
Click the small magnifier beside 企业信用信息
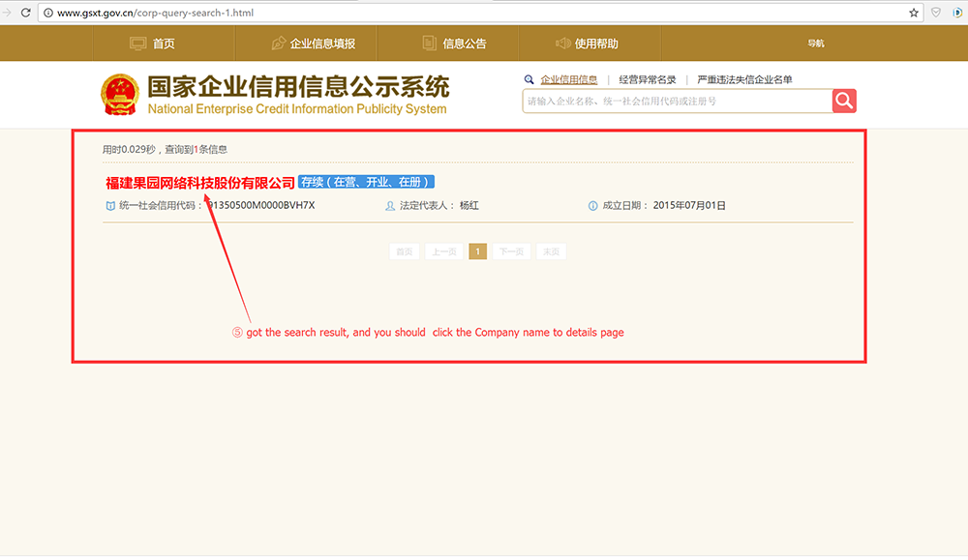click(x=529, y=79)
